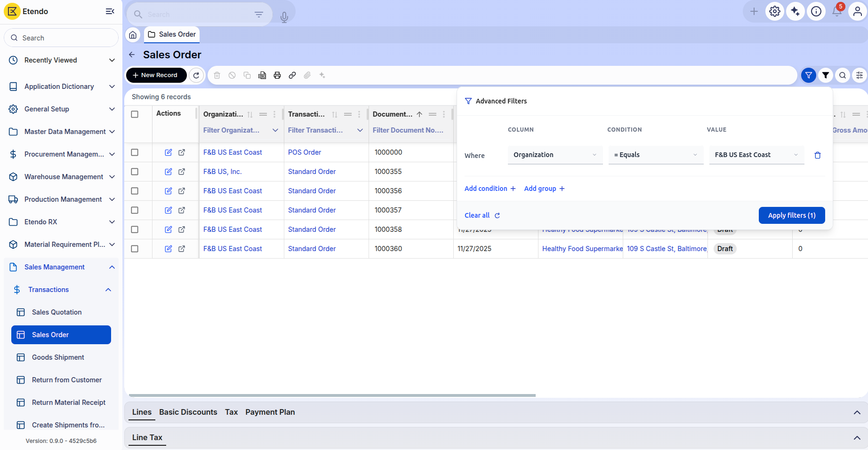Click the microphone voice search icon
868x450 pixels.
pos(284,17)
